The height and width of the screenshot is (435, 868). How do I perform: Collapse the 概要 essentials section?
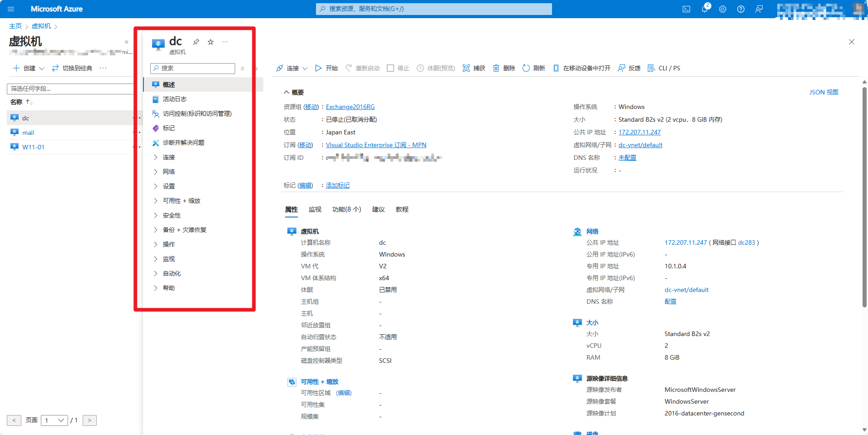pyautogui.click(x=286, y=92)
